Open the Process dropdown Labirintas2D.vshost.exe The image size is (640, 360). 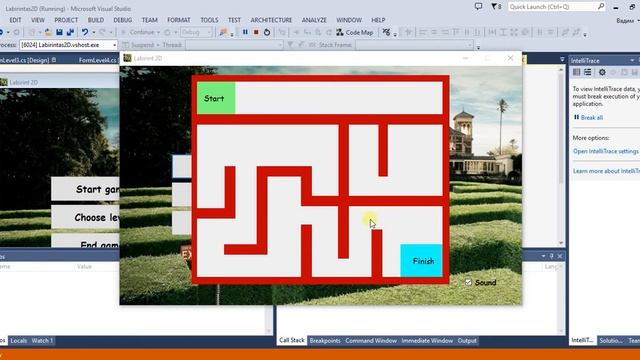coord(69,45)
